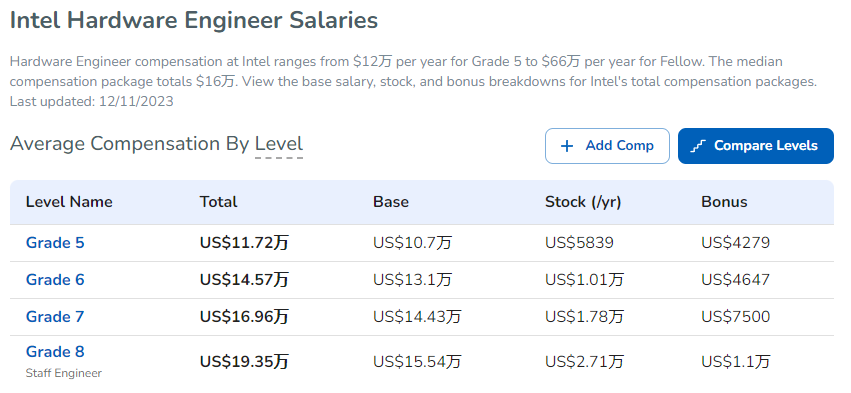Viewport: 851px width, 393px height.
Task: Click Grade 6 stock value US$1.01万
Action: pyautogui.click(x=585, y=280)
